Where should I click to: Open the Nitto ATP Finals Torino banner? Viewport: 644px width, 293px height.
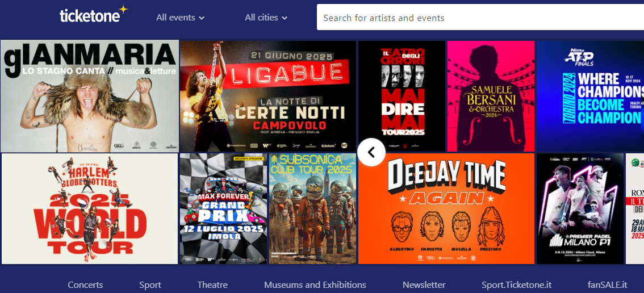pos(590,96)
